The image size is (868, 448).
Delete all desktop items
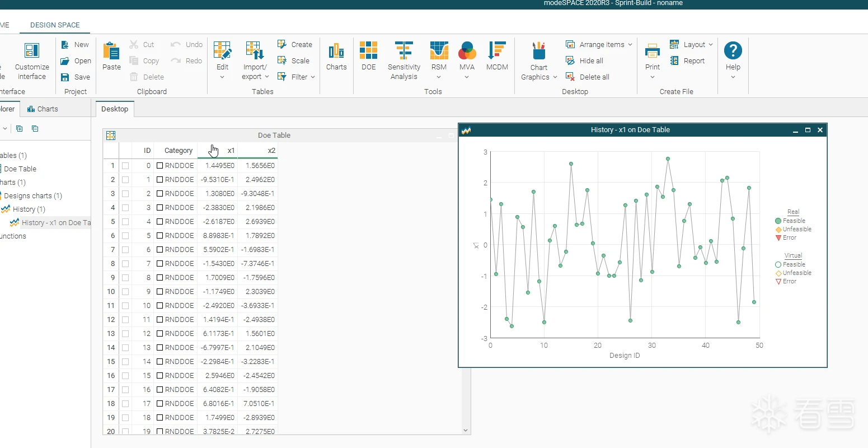[x=588, y=77]
